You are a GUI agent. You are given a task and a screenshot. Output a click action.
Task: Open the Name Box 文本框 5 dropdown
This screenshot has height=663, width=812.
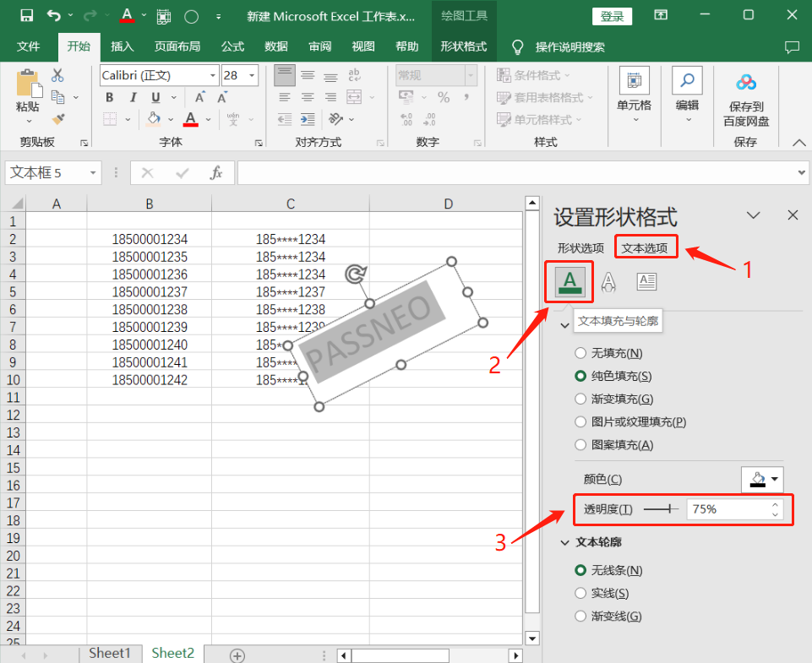[93, 173]
